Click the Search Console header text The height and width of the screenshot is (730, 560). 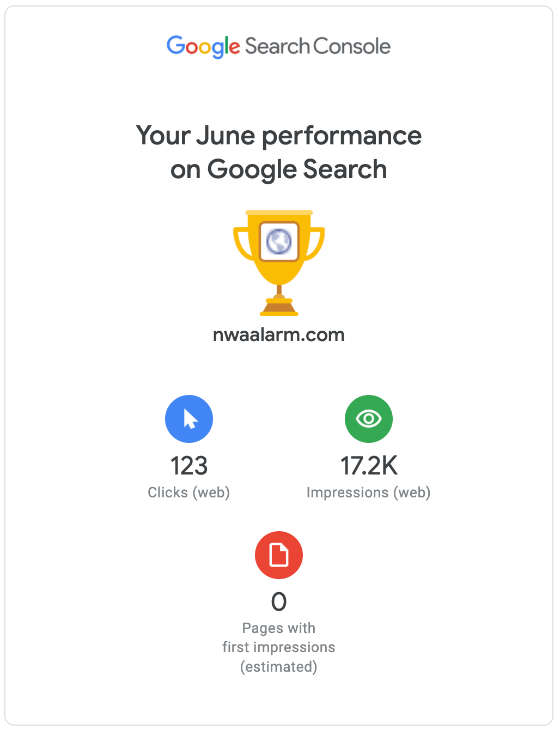coord(318,47)
